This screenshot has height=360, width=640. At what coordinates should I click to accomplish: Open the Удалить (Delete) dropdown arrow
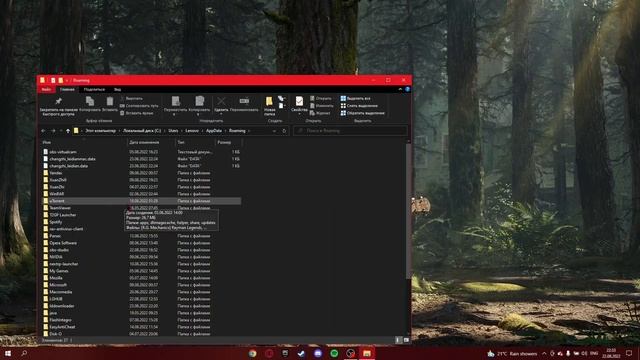[x=221, y=114]
